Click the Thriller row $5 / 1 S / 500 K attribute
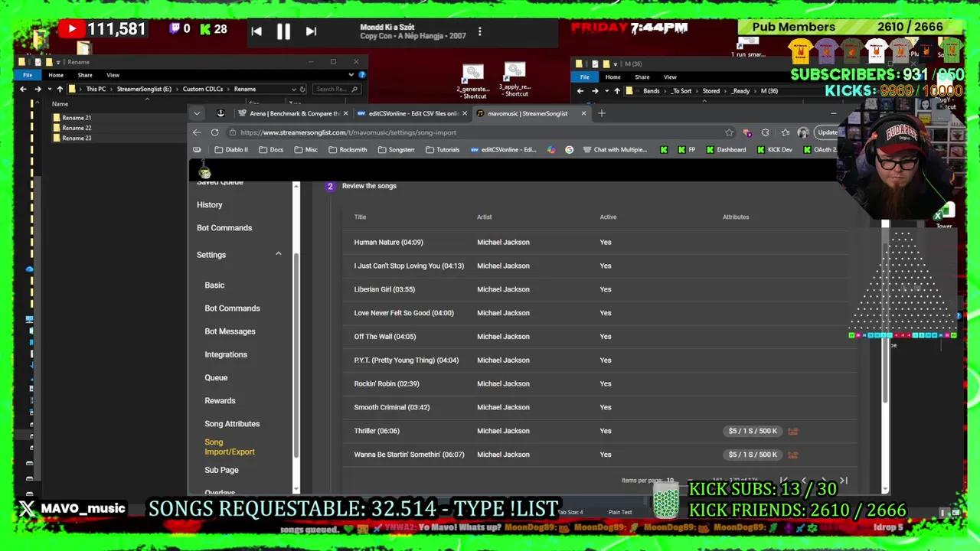This screenshot has width=980, height=551. click(x=753, y=431)
